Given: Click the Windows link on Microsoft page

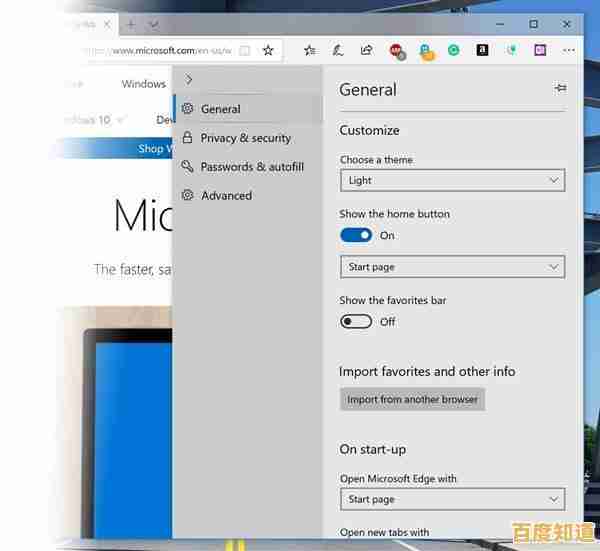Looking at the screenshot, I should click(x=143, y=84).
